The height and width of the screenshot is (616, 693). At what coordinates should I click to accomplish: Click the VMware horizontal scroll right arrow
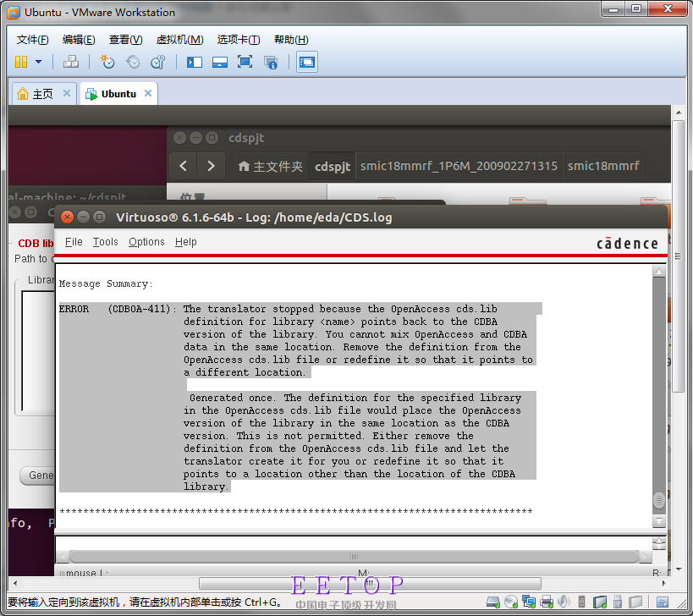[x=664, y=583]
